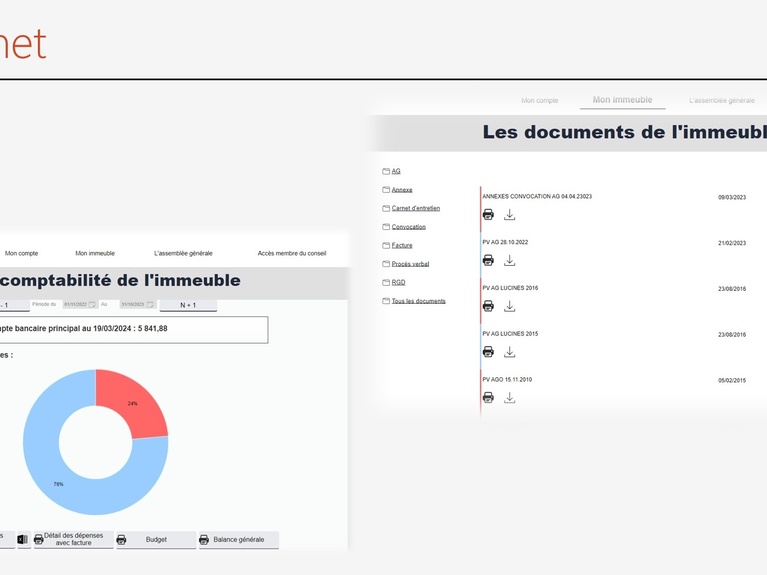Click the folder icon beside Annexe
The width and height of the screenshot is (767, 575).
pyautogui.click(x=386, y=189)
